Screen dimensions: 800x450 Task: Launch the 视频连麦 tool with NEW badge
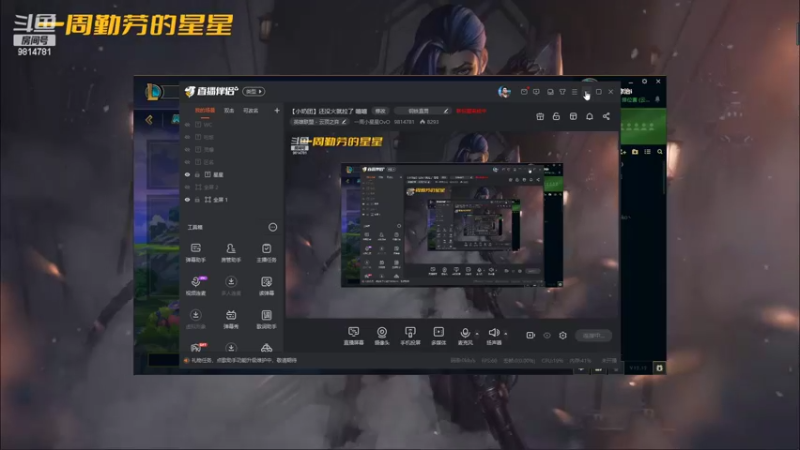[196, 286]
